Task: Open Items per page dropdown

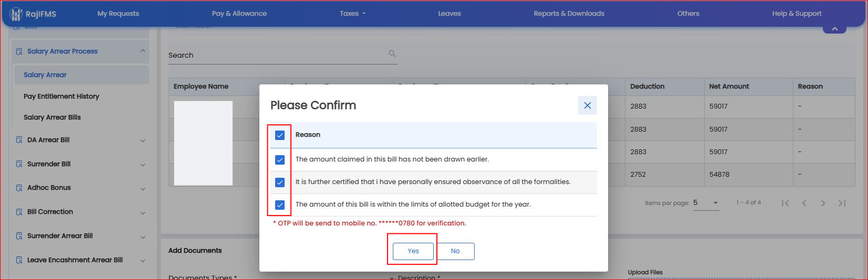Action: pyautogui.click(x=706, y=203)
